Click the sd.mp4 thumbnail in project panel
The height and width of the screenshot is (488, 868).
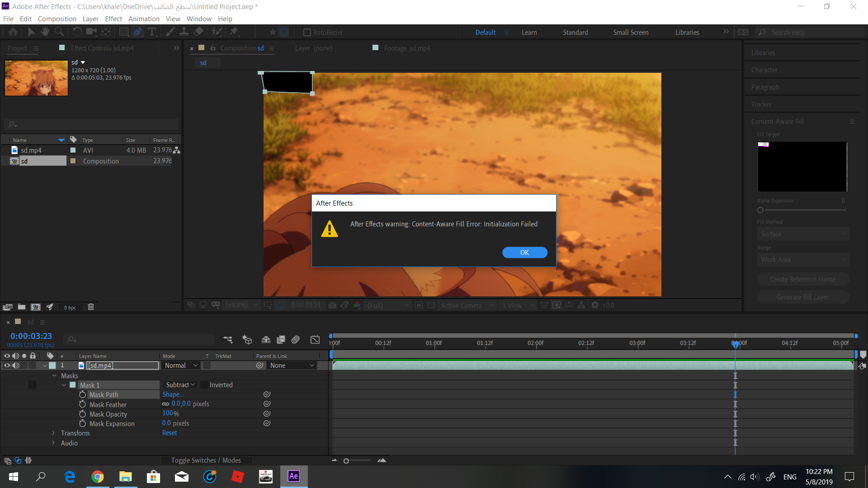pyautogui.click(x=37, y=77)
